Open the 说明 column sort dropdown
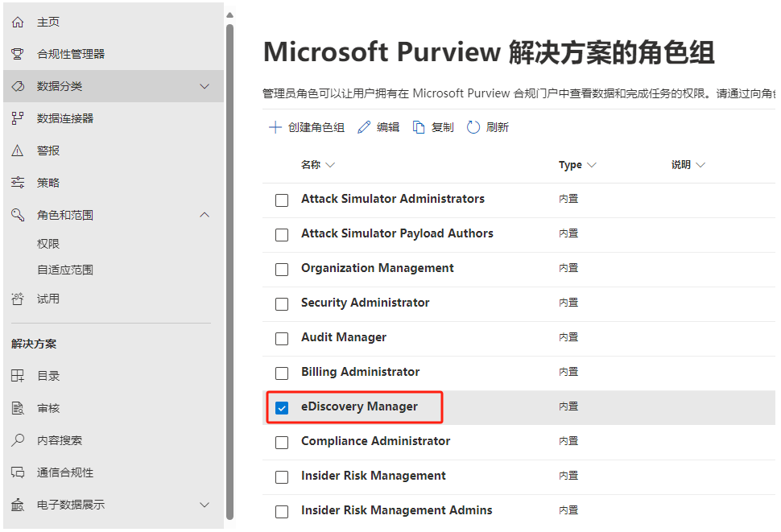Screen dimensions: 781x532 tap(700, 165)
